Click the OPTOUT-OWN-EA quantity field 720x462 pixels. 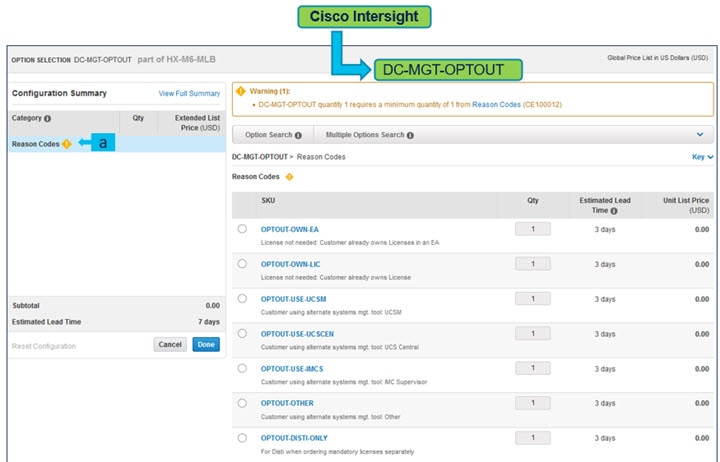533,229
